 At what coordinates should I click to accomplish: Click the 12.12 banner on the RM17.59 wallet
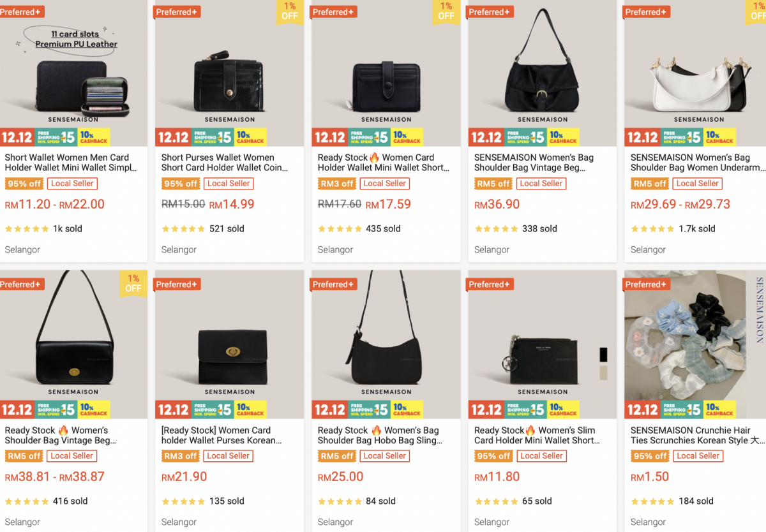[330, 137]
